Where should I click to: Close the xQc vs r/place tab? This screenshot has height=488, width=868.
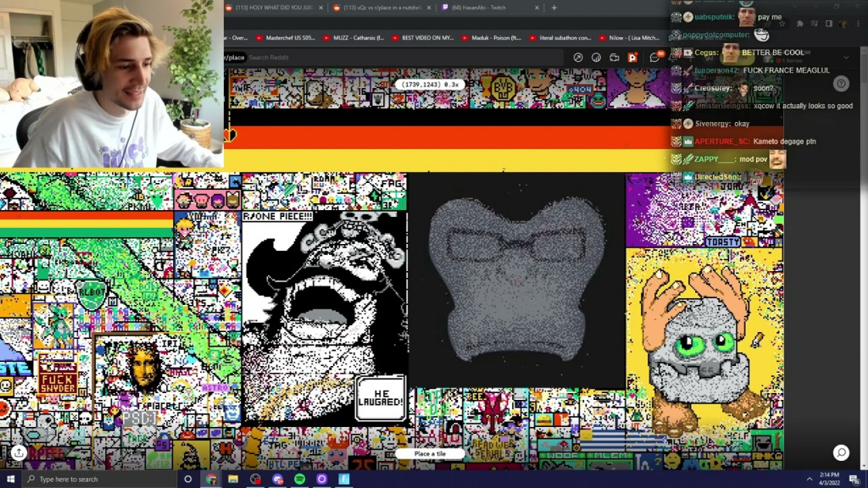429,8
